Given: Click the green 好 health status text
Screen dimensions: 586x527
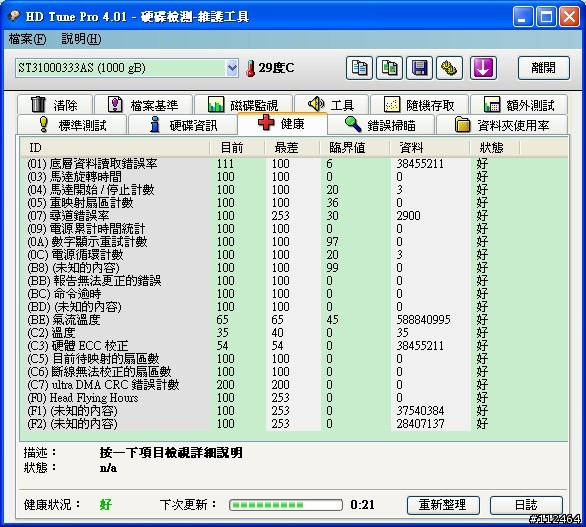Looking at the screenshot, I should click(x=105, y=505).
